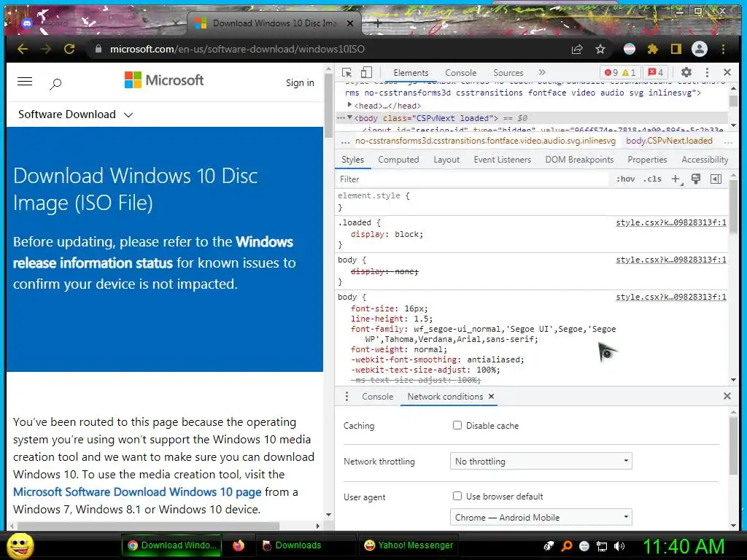The width and height of the screenshot is (747, 560).
Task: Focus the styles Filter input
Action: (x=472, y=179)
